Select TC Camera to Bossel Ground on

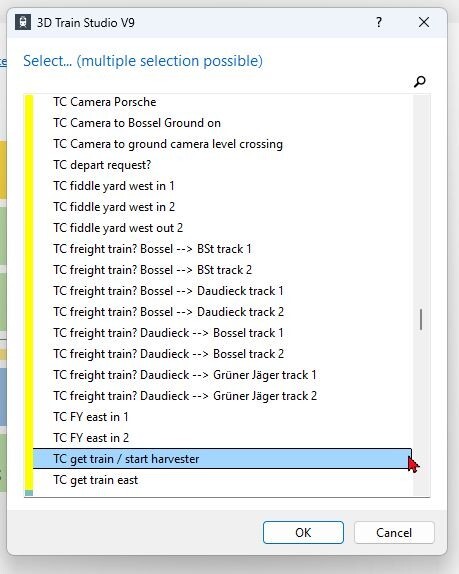point(222,123)
